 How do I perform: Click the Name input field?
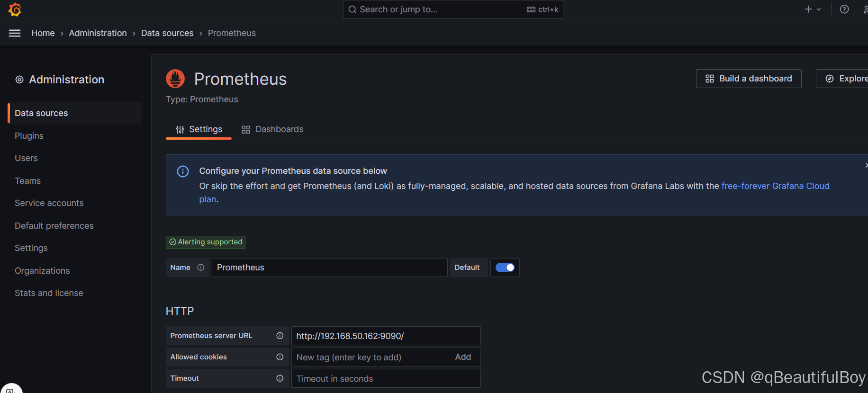click(330, 268)
